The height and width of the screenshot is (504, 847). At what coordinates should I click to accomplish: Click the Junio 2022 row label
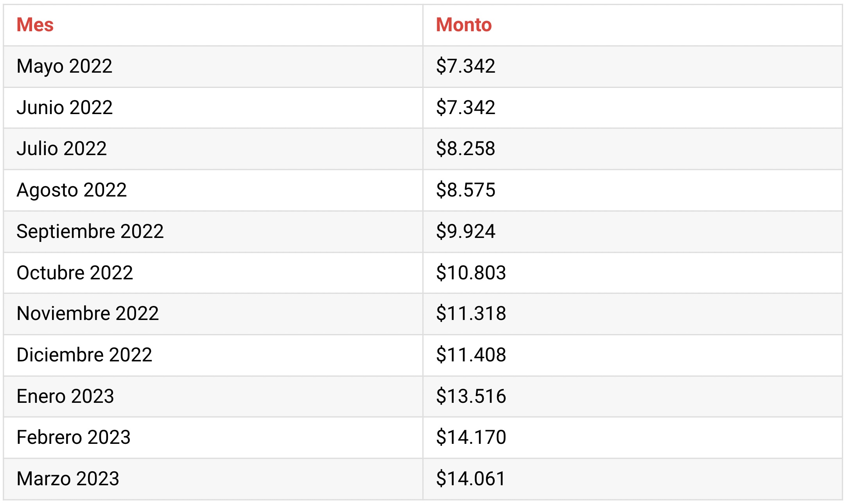pyautogui.click(x=65, y=107)
